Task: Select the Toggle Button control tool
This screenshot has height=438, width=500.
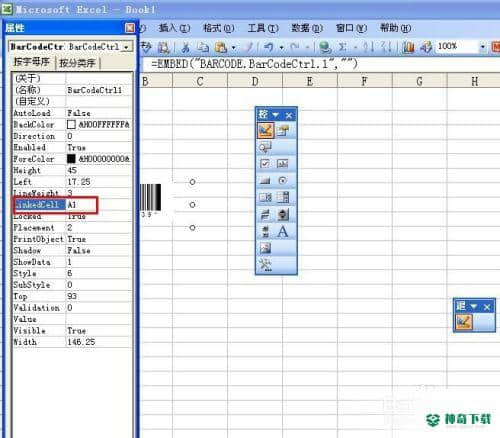Action: coord(265,215)
